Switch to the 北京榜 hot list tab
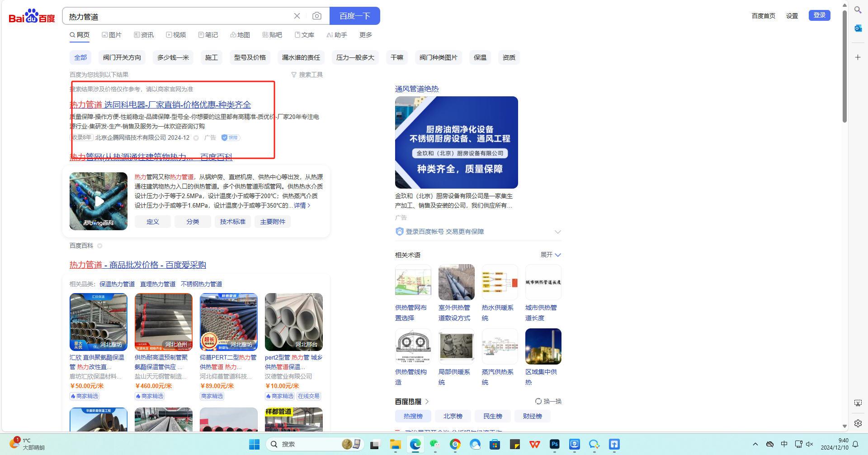 point(453,416)
